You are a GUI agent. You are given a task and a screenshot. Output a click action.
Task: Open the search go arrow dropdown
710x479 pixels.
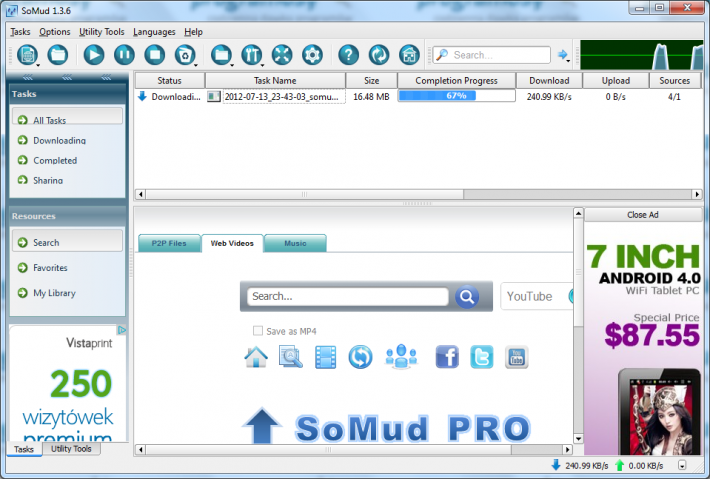pos(568,60)
